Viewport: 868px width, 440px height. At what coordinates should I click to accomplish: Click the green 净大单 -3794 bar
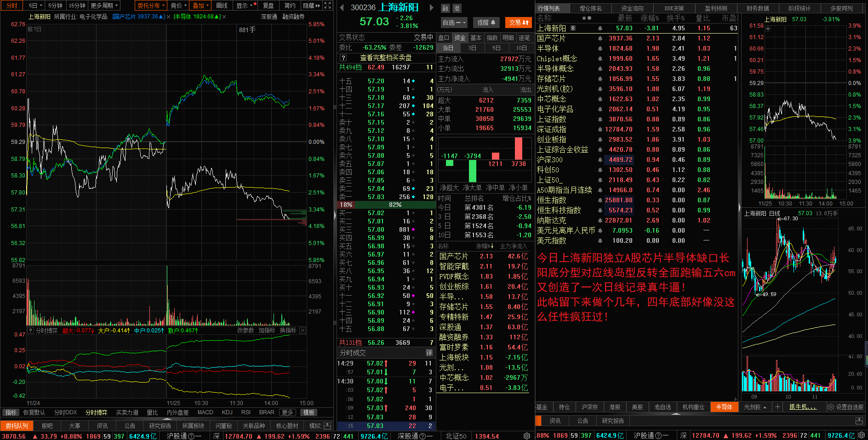pos(472,171)
